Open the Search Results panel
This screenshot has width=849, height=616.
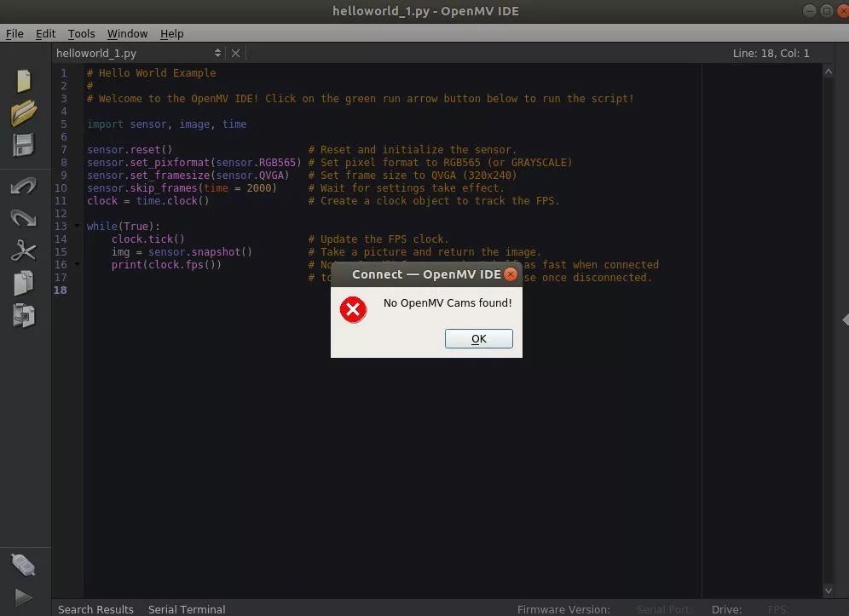[x=95, y=609]
